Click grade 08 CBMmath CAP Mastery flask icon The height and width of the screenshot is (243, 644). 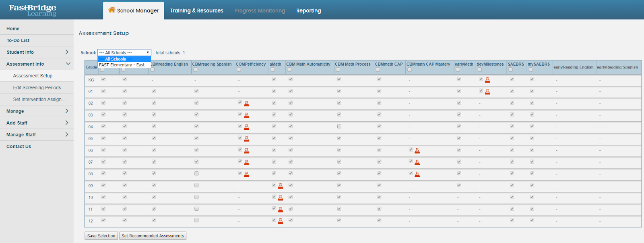tap(417, 174)
